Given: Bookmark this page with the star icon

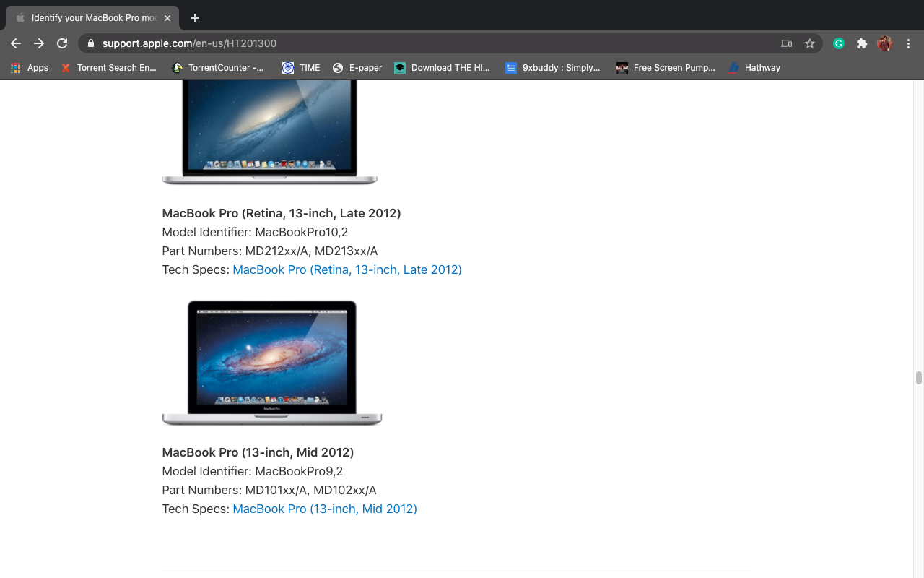Looking at the screenshot, I should coord(810,43).
